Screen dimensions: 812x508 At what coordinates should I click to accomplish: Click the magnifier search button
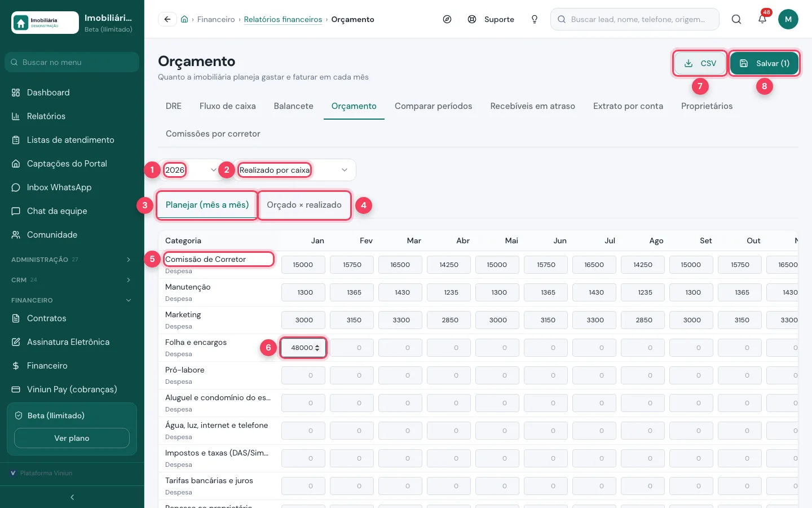736,19
